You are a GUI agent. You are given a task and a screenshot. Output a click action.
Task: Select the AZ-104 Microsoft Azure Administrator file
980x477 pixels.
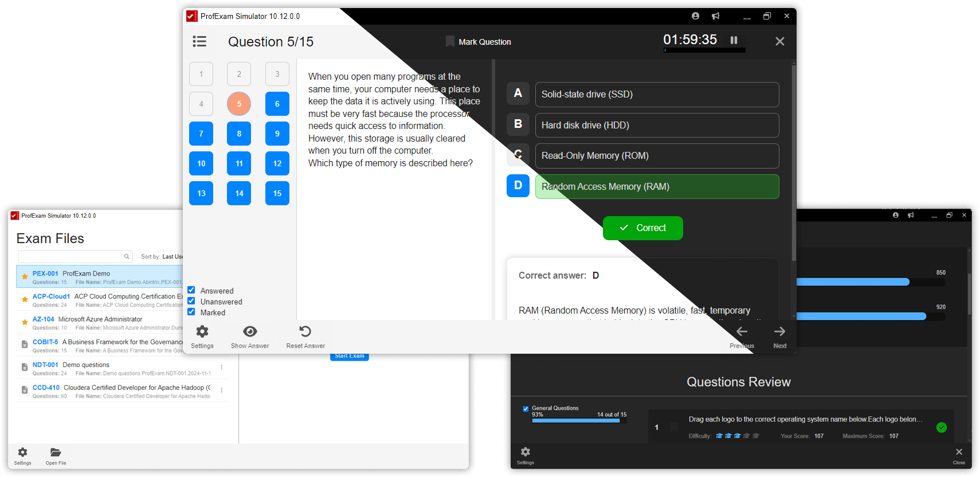(x=100, y=323)
